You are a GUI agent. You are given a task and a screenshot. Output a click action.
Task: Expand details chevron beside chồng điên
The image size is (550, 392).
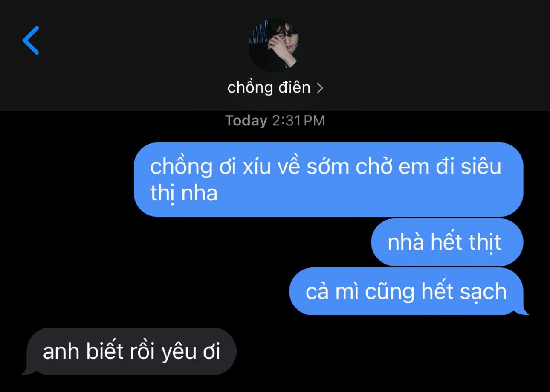320,88
